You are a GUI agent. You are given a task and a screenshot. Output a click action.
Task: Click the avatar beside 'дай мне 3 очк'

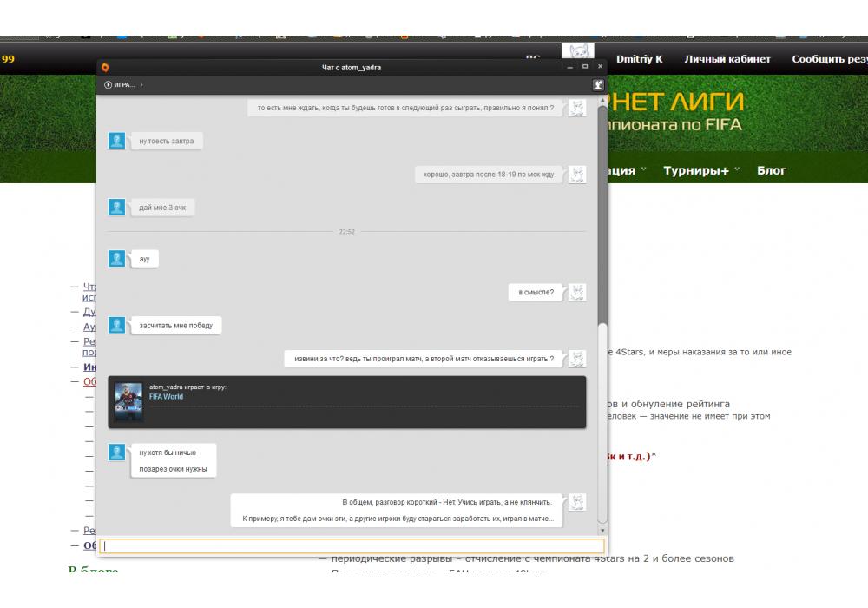coord(117,207)
